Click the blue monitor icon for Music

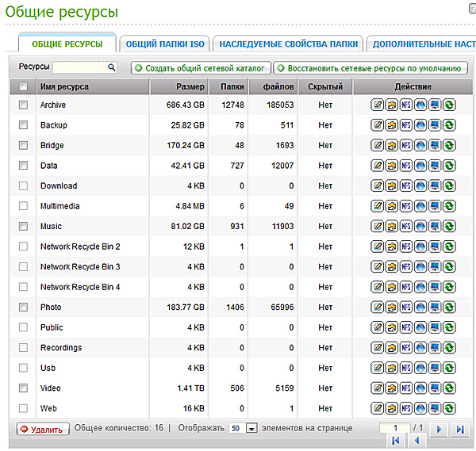(435, 227)
